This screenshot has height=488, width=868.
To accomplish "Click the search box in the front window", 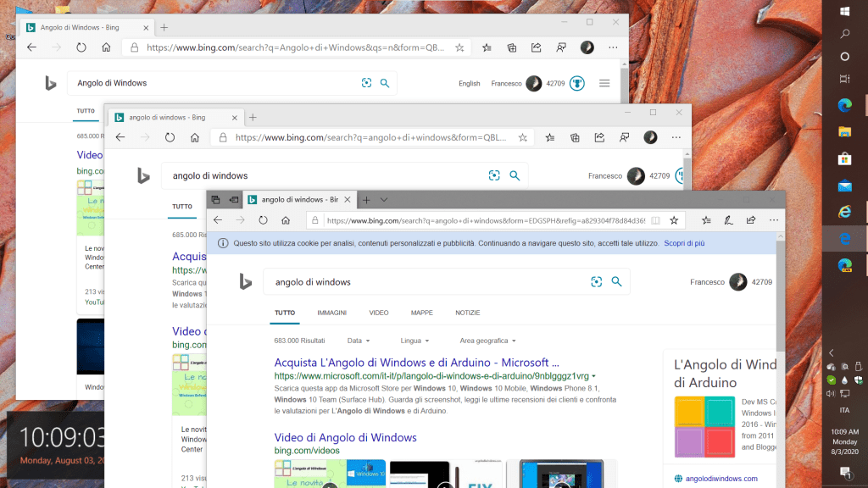I will 424,282.
